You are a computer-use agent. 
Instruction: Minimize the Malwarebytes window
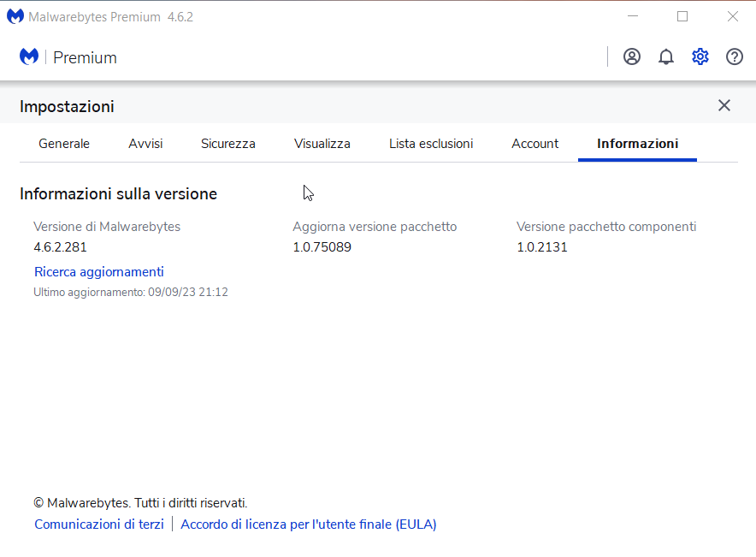point(633,16)
